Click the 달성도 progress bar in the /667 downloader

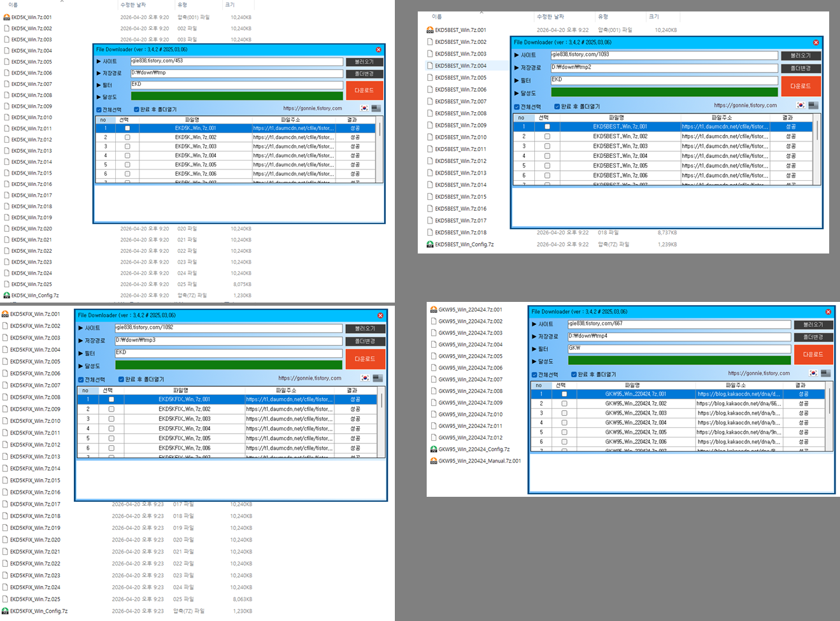click(x=680, y=360)
